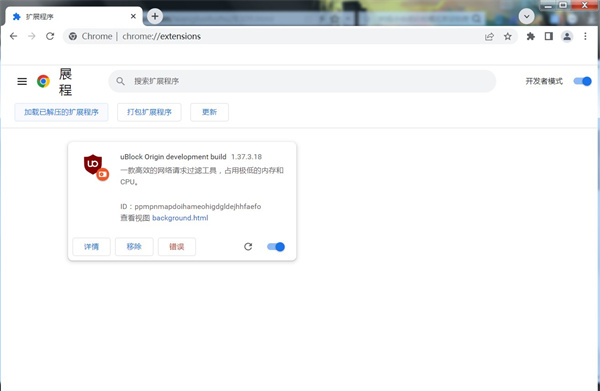Bookmark this page with the star icon
Screen dimensions: 600x391
(507, 36)
